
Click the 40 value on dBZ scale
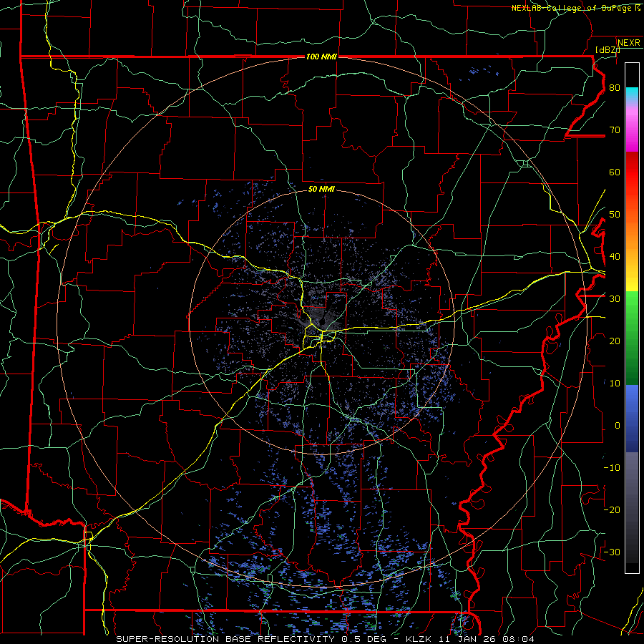coord(615,257)
